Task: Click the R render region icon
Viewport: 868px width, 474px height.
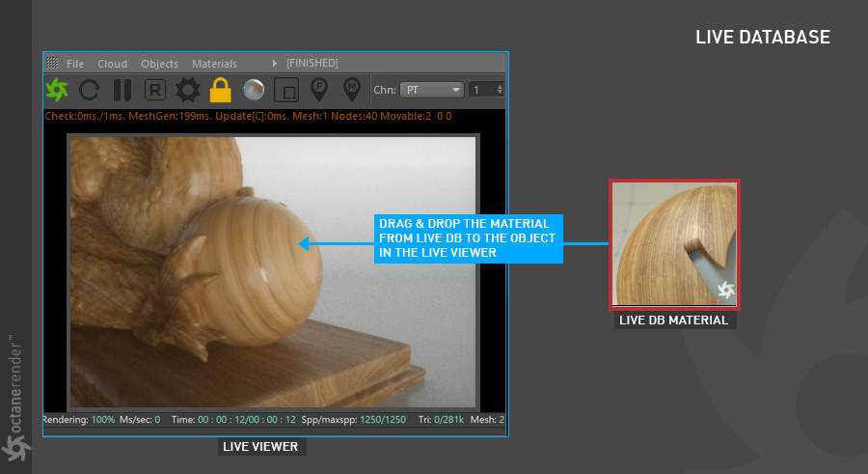Action: [155, 90]
